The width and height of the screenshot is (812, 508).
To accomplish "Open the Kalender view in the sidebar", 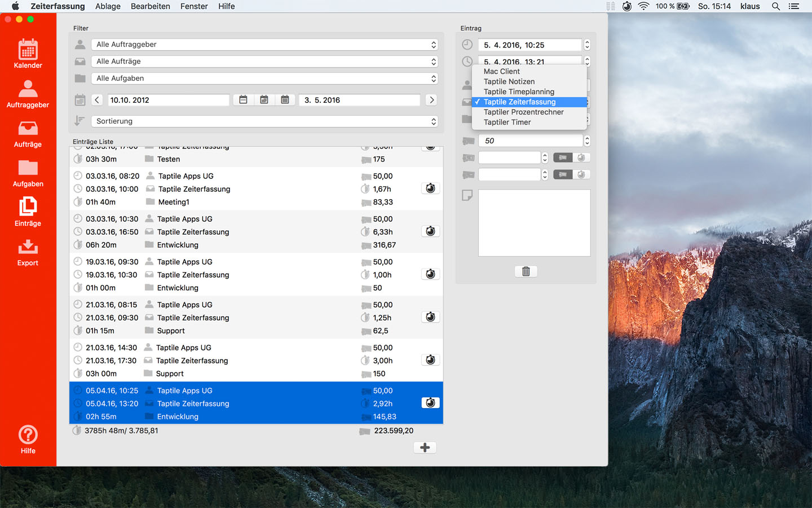I will tap(28, 54).
